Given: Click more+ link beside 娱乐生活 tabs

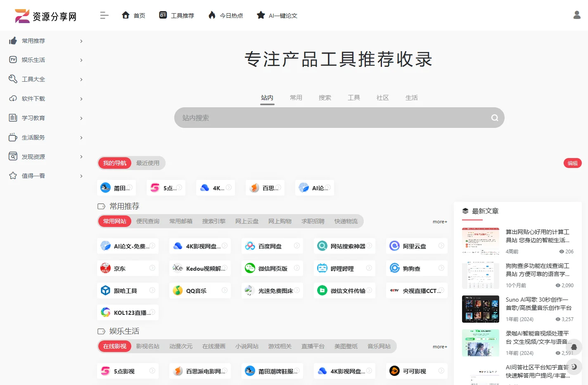Looking at the screenshot, I should tap(440, 347).
